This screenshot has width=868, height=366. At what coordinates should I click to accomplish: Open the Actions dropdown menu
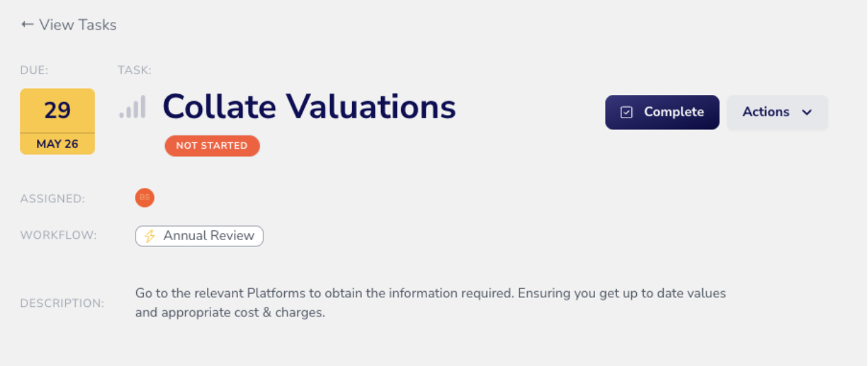pos(777,112)
